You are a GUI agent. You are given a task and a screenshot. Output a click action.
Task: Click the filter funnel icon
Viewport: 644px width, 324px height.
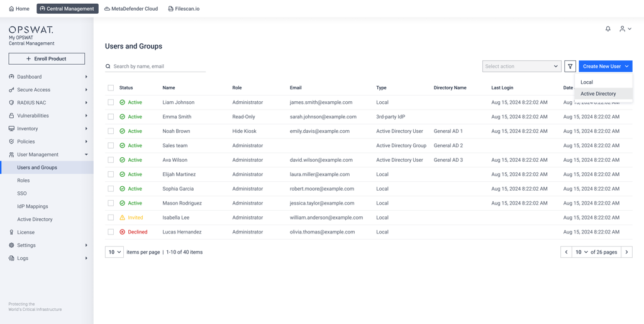click(x=570, y=66)
